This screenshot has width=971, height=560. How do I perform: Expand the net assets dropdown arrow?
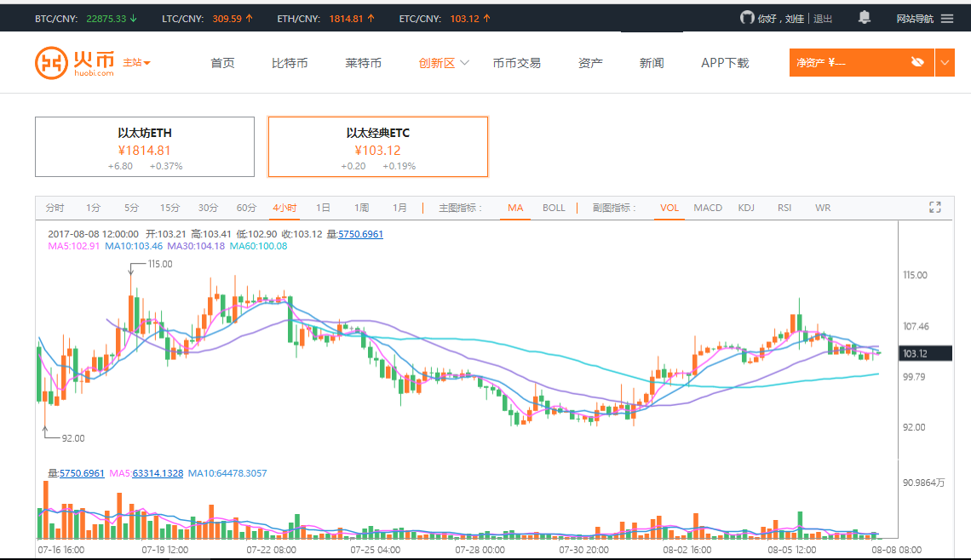pyautogui.click(x=945, y=62)
